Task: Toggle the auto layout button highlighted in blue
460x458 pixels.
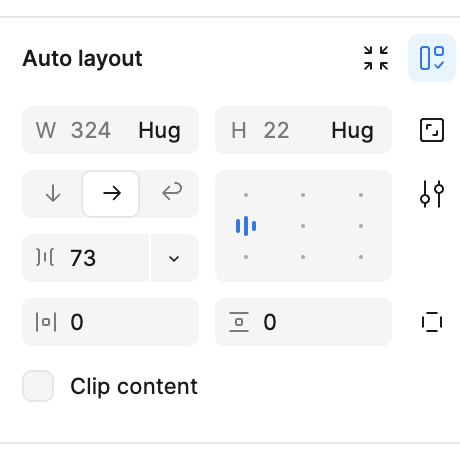Action: tap(432, 58)
